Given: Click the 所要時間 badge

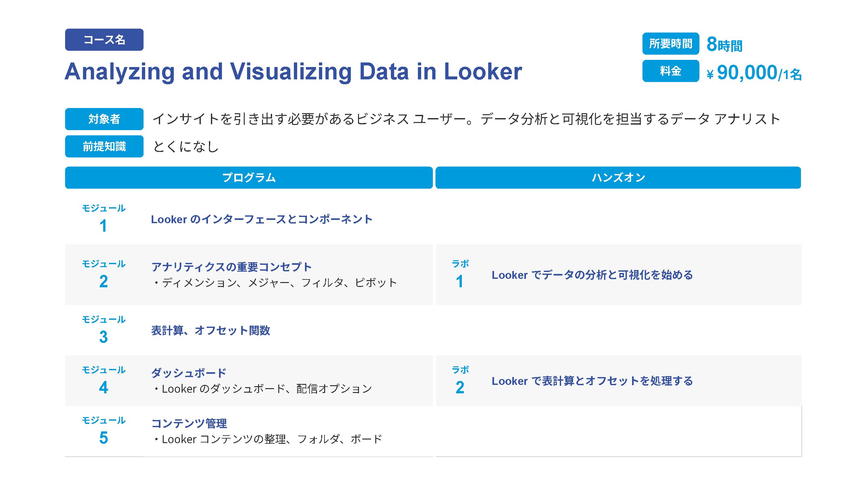Looking at the screenshot, I should point(670,44).
